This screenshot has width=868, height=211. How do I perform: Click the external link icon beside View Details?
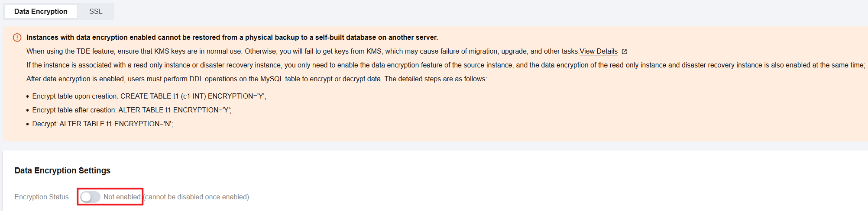coord(624,52)
